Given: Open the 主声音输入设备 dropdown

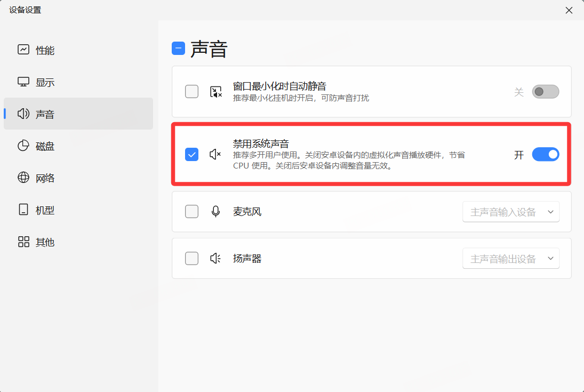Looking at the screenshot, I should [510, 212].
